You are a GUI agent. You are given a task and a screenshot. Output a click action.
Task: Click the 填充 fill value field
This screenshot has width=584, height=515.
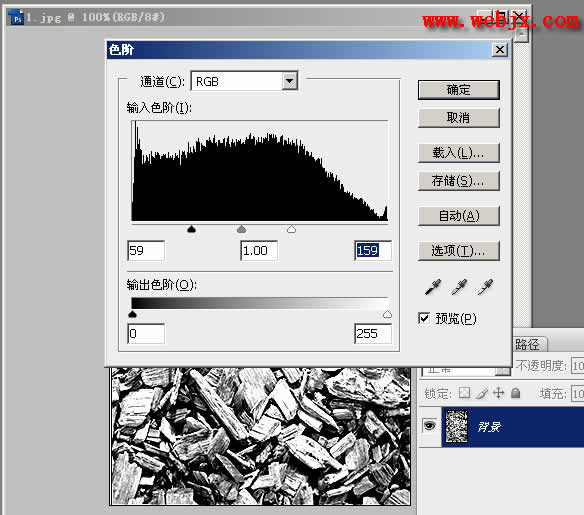pyautogui.click(x=578, y=394)
